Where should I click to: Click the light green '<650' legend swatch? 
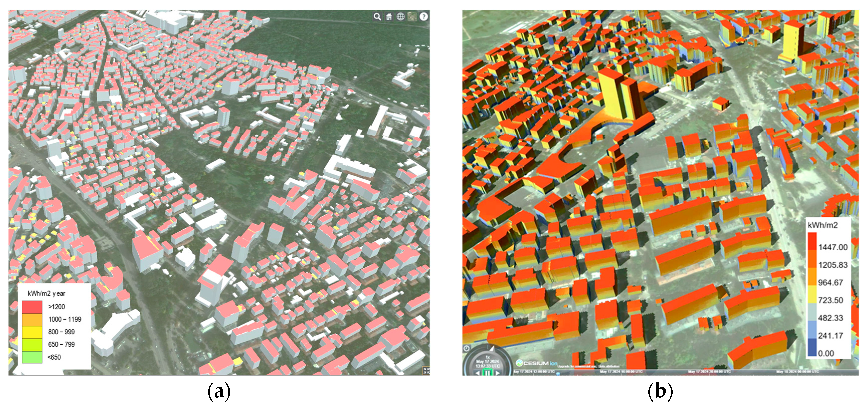pos(32,357)
